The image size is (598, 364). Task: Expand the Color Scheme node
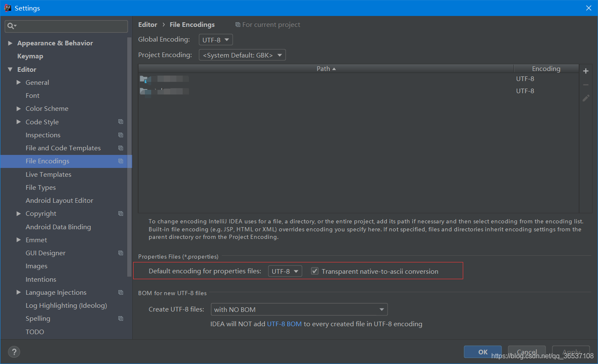click(18, 108)
